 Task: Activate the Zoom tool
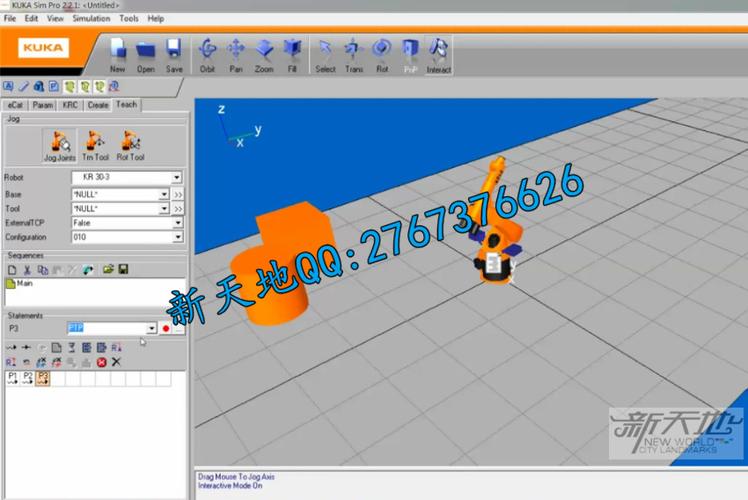point(264,54)
